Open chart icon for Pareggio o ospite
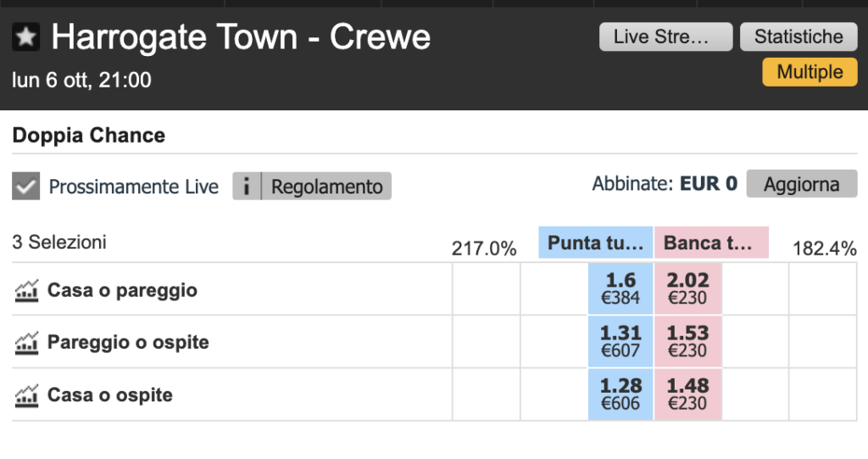 pyautogui.click(x=27, y=343)
